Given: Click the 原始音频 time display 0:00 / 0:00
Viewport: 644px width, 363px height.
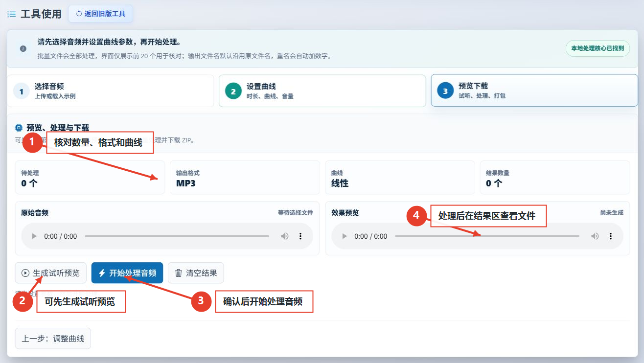Looking at the screenshot, I should click(61, 236).
